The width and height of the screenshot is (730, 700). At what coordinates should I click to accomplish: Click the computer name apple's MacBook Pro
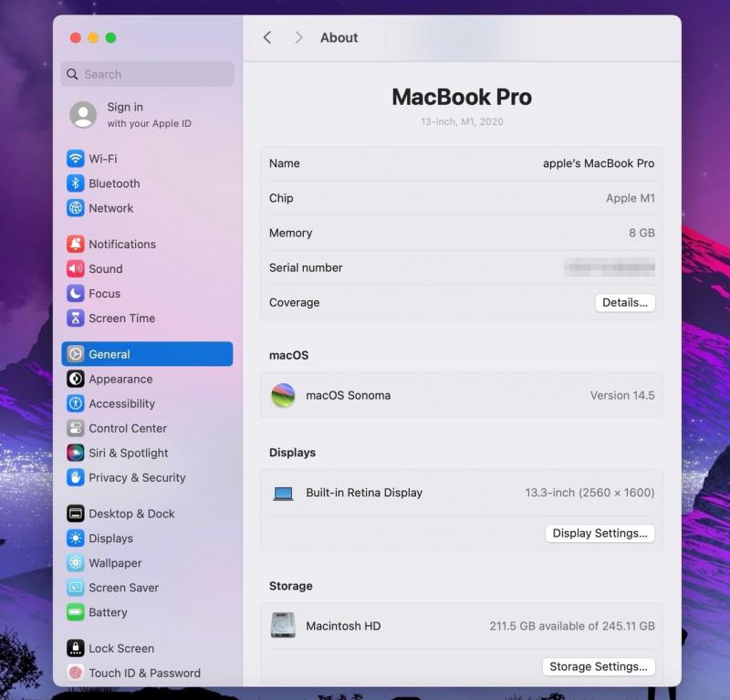click(599, 163)
